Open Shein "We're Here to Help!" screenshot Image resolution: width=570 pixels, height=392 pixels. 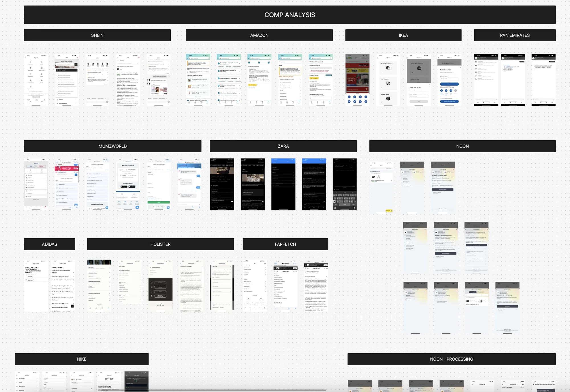pos(67,80)
